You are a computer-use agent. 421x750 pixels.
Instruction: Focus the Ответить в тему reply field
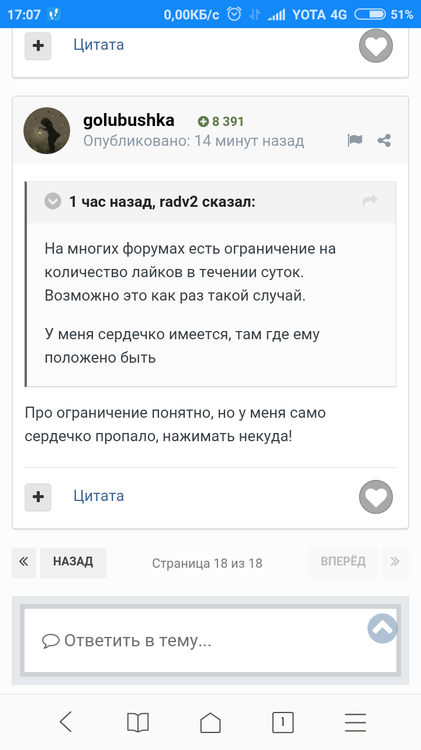click(210, 640)
